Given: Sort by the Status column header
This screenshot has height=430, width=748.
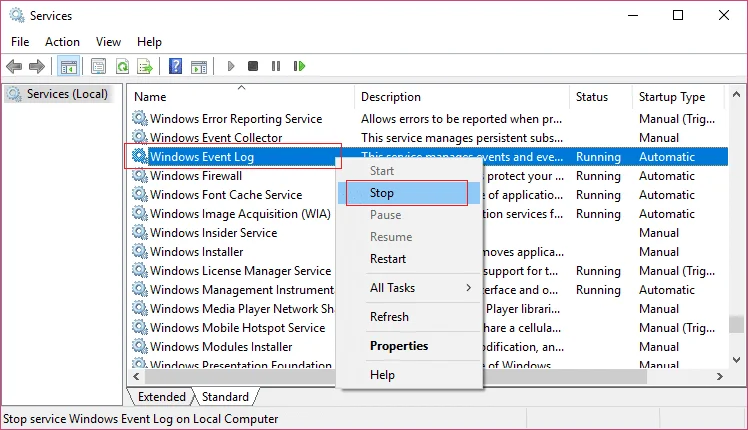Looking at the screenshot, I should (601, 97).
